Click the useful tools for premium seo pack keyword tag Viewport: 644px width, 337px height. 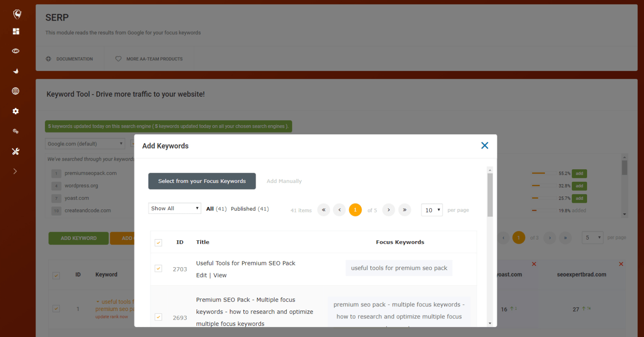coord(399,268)
